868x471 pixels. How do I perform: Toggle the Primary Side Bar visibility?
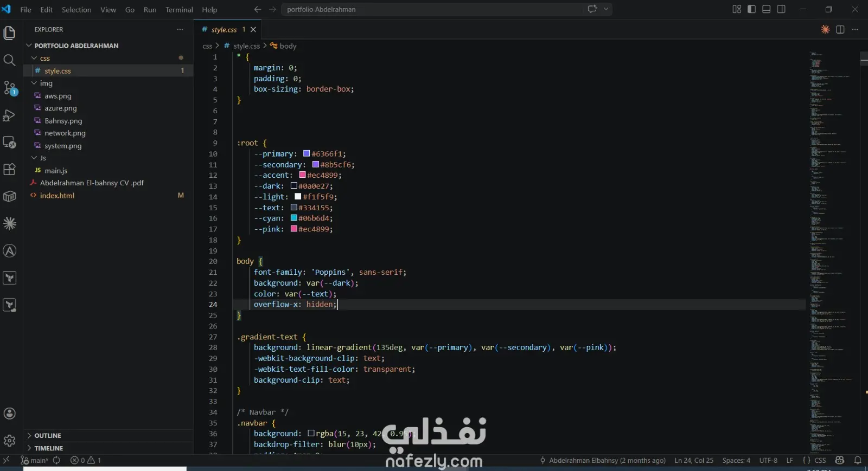click(x=751, y=9)
